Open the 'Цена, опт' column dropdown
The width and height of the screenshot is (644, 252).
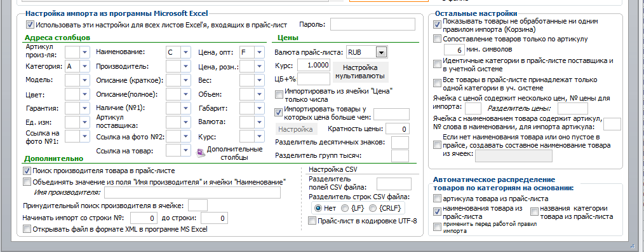point(259,52)
